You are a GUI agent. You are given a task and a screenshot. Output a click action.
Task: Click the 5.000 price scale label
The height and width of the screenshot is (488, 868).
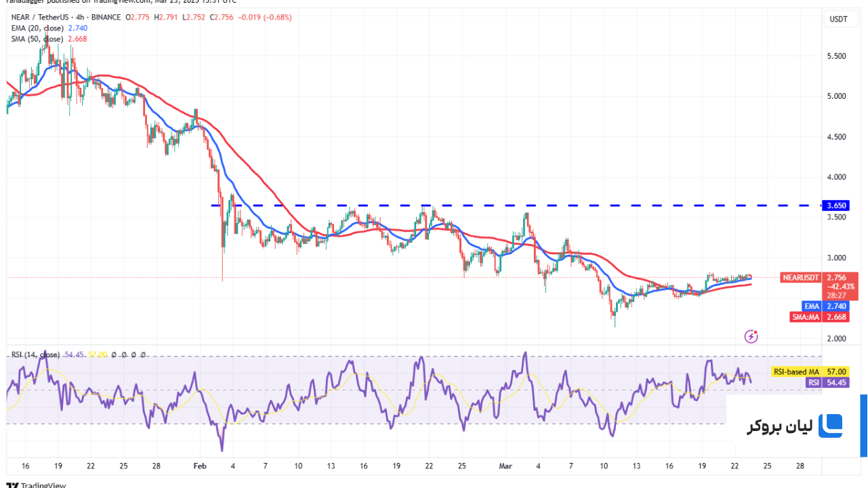pyautogui.click(x=835, y=96)
